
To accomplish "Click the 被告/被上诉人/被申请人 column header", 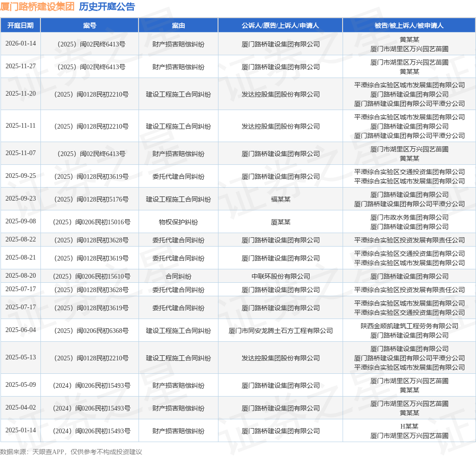I will pos(409,26).
